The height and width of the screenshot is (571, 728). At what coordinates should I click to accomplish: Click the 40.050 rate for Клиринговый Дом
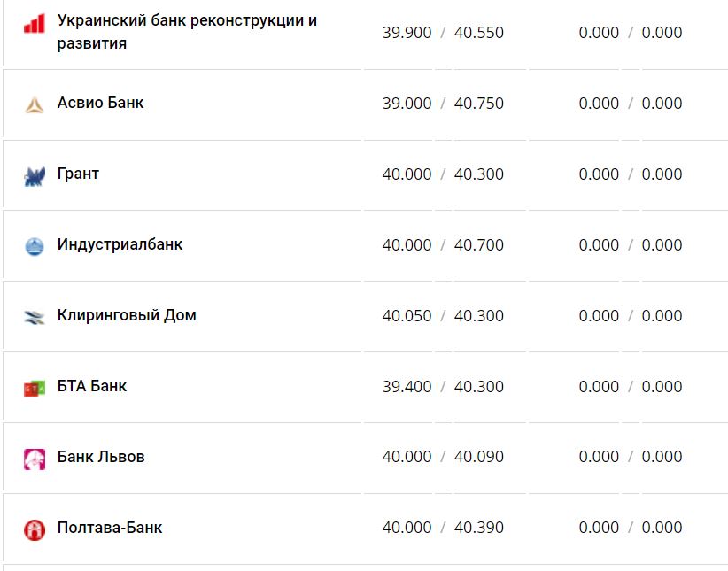(x=407, y=315)
